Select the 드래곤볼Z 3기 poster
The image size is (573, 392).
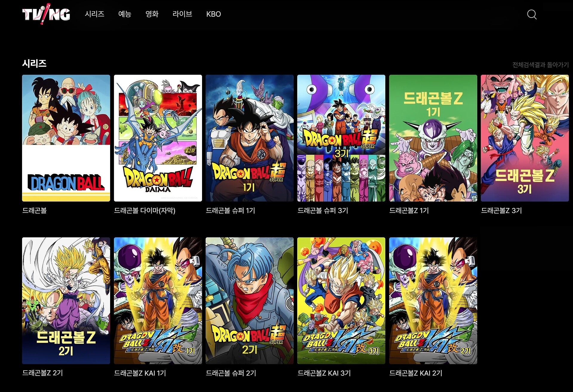(525, 138)
